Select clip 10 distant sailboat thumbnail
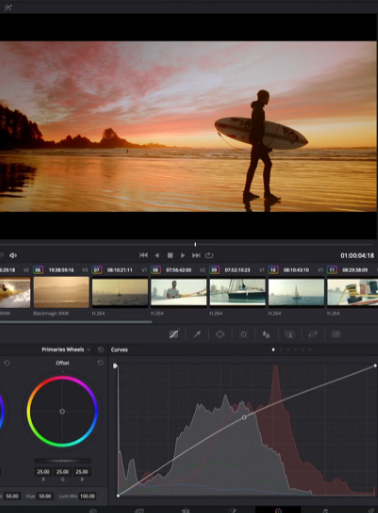 (x=296, y=292)
